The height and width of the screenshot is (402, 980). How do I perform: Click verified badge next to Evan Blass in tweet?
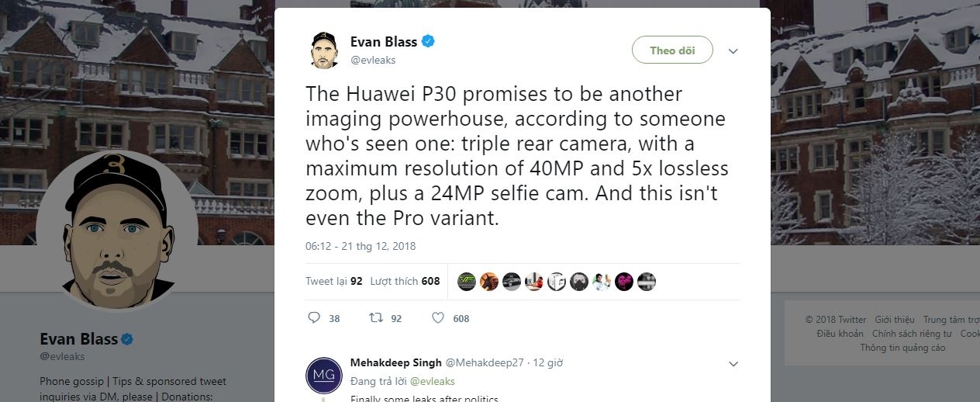tap(428, 41)
